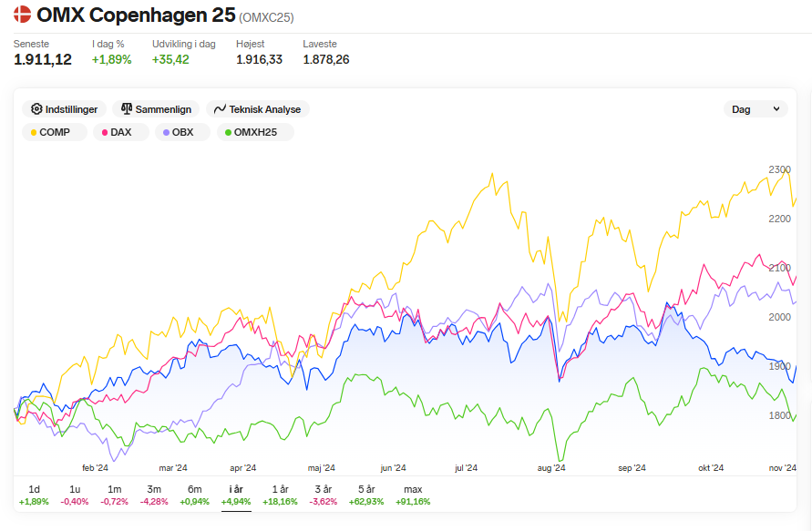Click the (OMXC25) ticker text

click(x=266, y=17)
